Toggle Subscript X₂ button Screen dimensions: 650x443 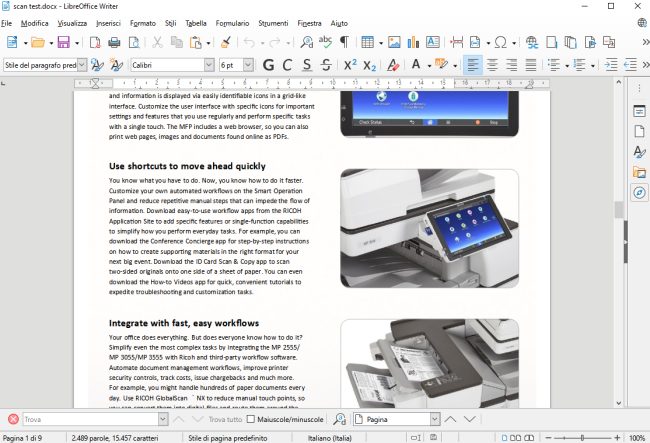point(369,65)
